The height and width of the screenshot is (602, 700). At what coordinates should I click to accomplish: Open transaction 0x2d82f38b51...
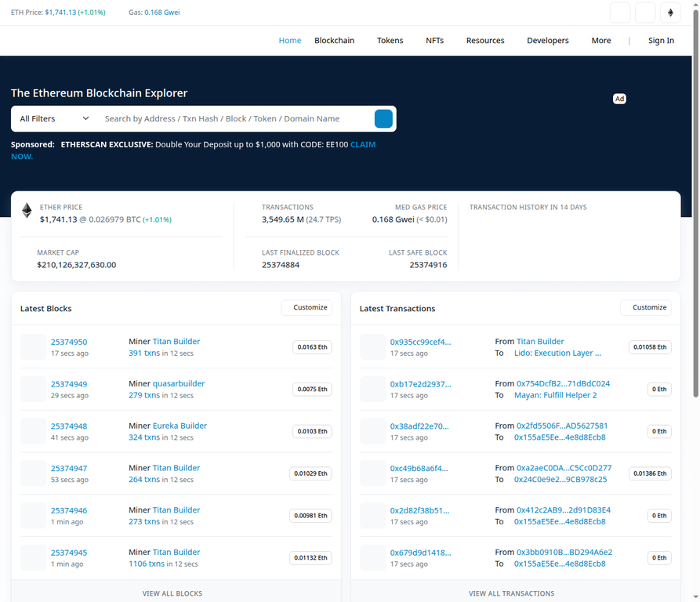(x=419, y=510)
